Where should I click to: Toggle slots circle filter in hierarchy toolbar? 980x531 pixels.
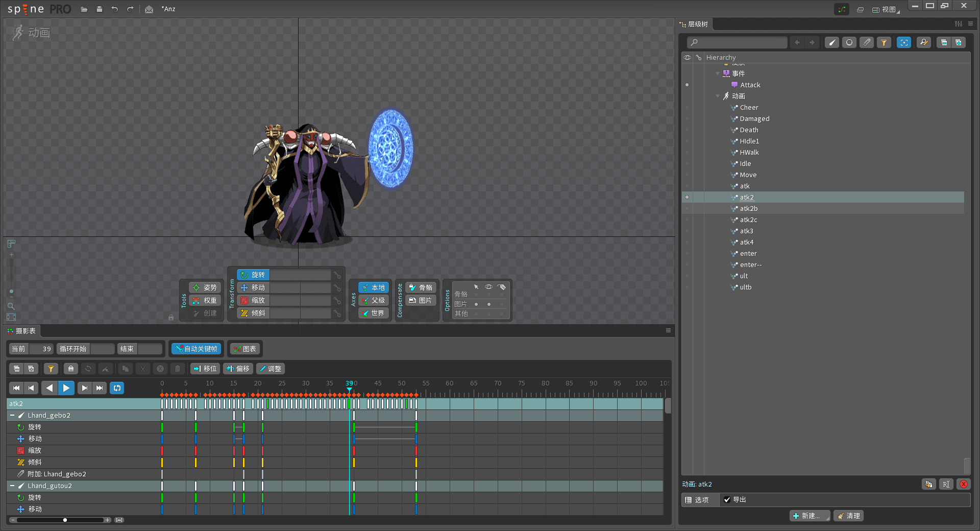(x=849, y=42)
